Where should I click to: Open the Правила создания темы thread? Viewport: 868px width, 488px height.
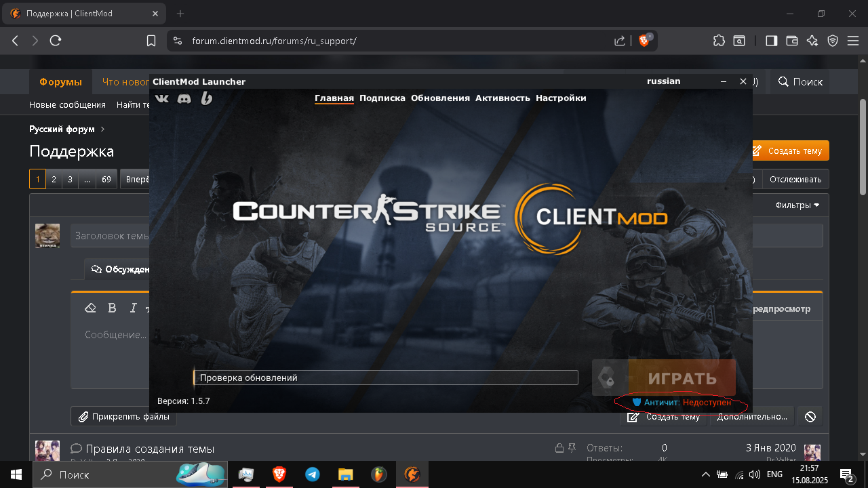[x=150, y=449]
